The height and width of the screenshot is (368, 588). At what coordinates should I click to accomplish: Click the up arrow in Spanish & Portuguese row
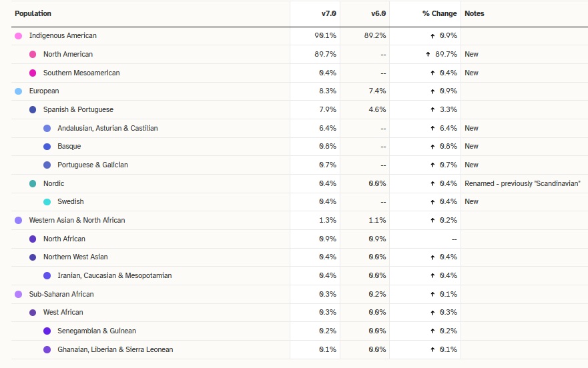click(x=432, y=109)
